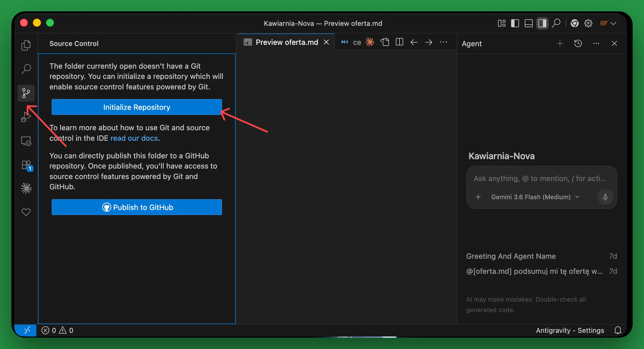
Task: Click the heart icon in activity bar
Action: click(x=26, y=212)
